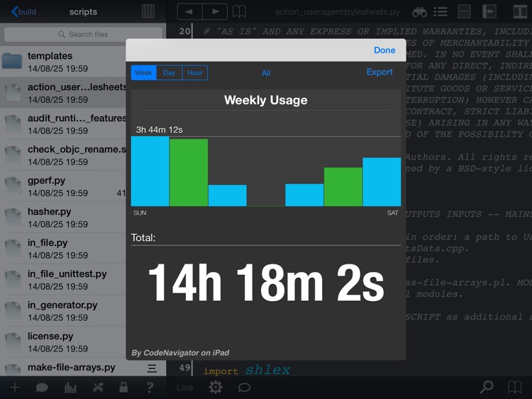Tap the scripts folder title
The image size is (532, 399).
pos(83,12)
